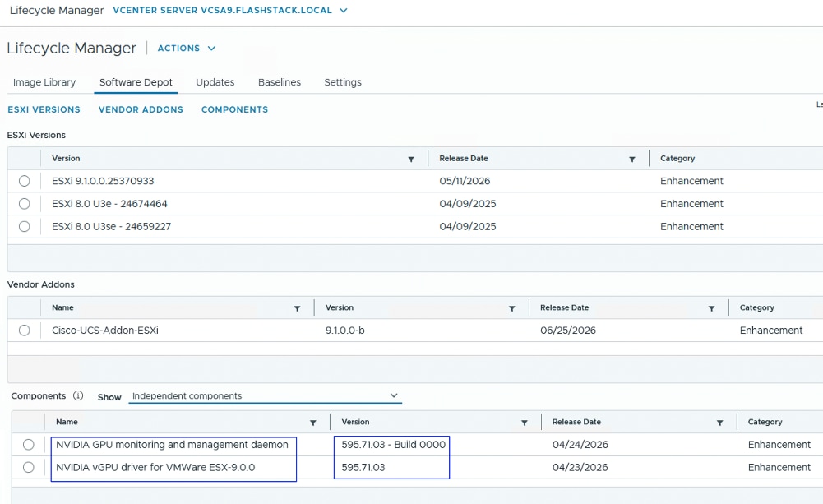Filter Vendor Addons by Name column
823x504 pixels.
tap(297, 308)
